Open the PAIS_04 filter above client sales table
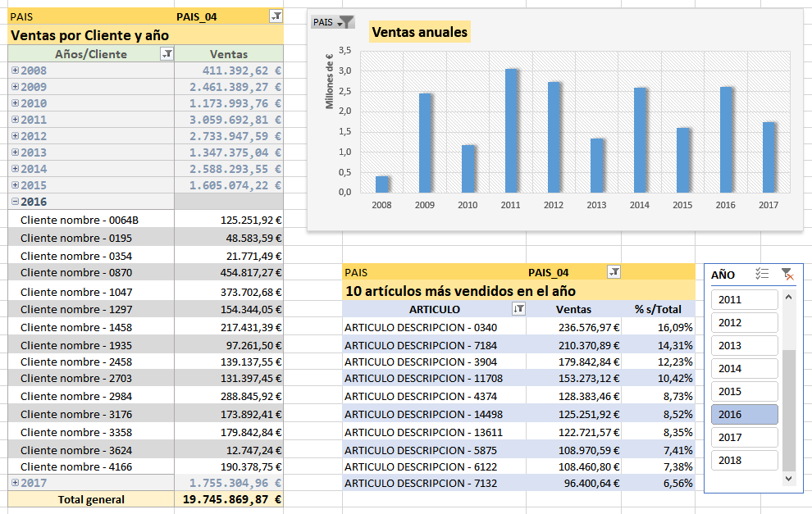 (276, 16)
